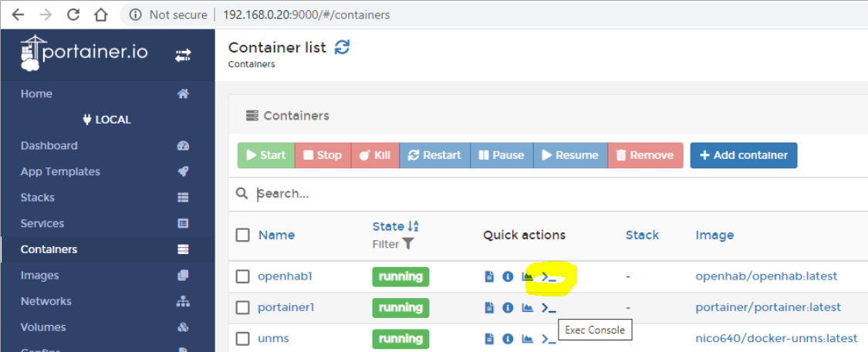Click the Restart button

pos(434,155)
